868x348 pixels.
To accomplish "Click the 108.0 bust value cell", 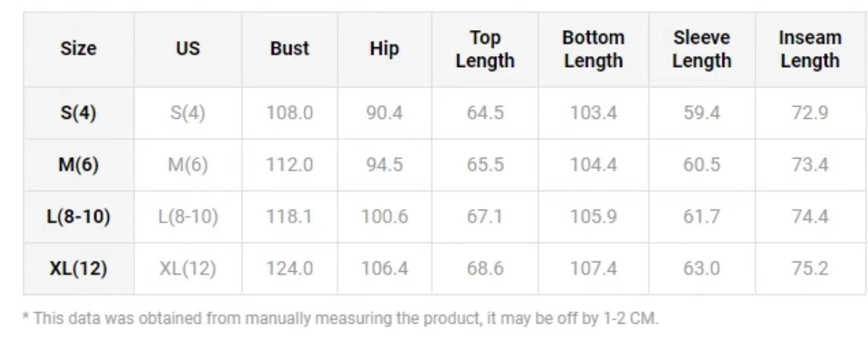I will click(x=289, y=113).
